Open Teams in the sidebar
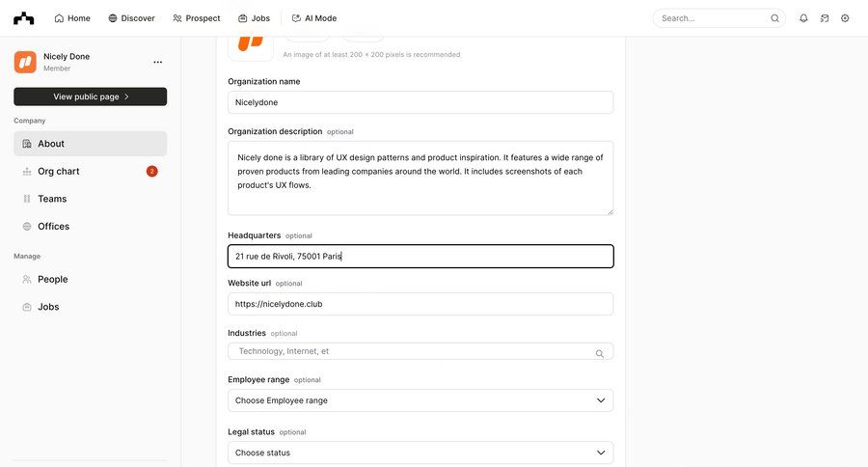Viewport: 868px width, 467px height. pyautogui.click(x=91, y=199)
